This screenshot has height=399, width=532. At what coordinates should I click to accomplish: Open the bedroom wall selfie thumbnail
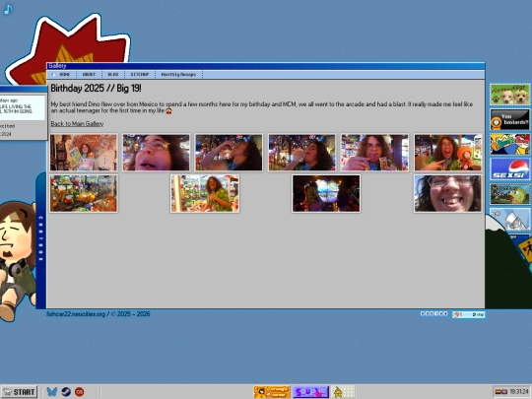tap(84, 153)
